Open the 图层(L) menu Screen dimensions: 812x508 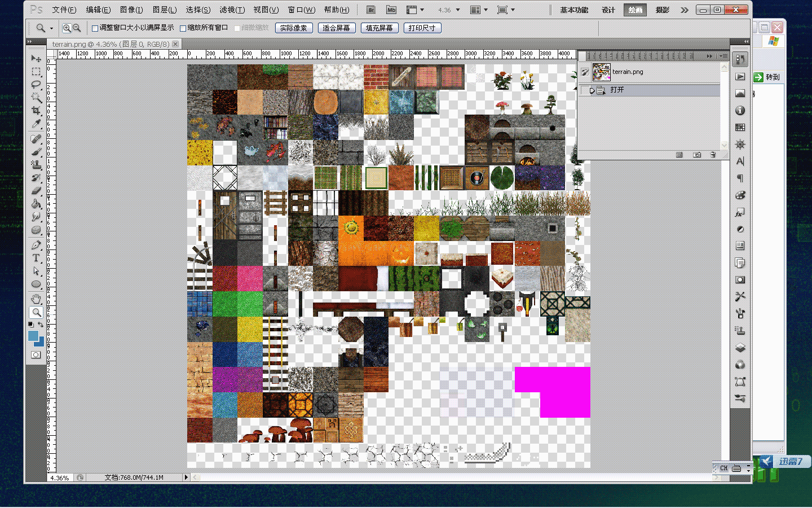[x=165, y=10]
